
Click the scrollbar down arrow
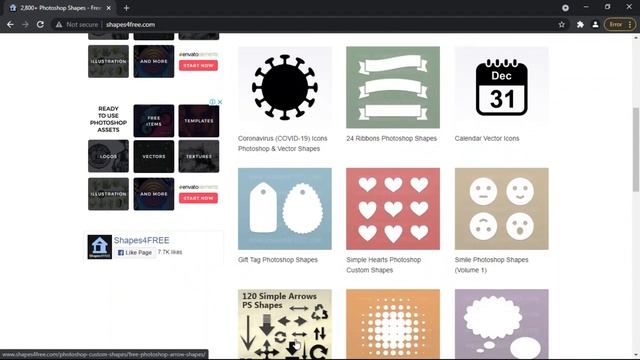click(636, 356)
